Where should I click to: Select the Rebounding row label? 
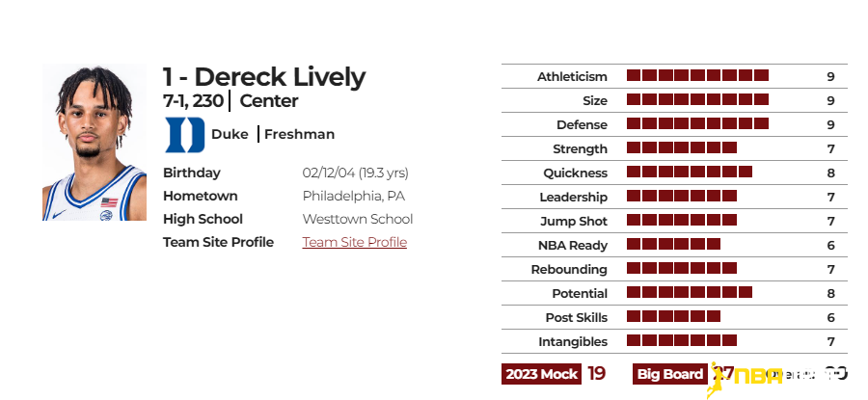click(569, 270)
